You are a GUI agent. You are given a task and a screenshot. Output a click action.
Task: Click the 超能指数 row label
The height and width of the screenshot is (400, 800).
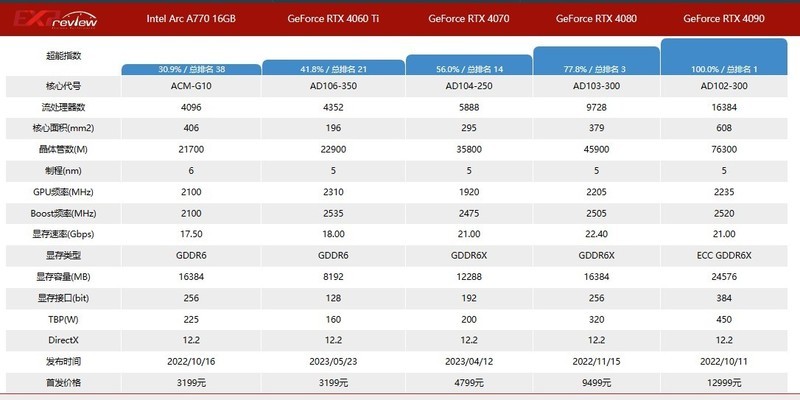tap(63, 56)
